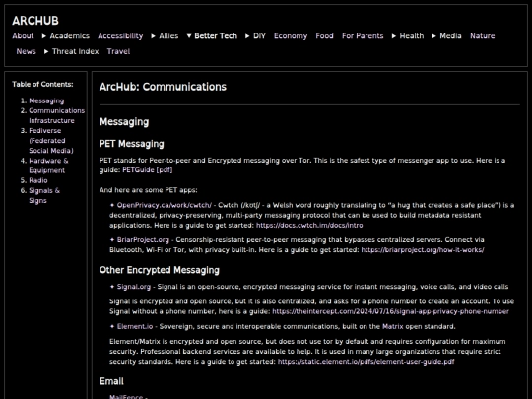Open the Food nav item
Viewport: 532px width, 399px height.
click(x=324, y=36)
